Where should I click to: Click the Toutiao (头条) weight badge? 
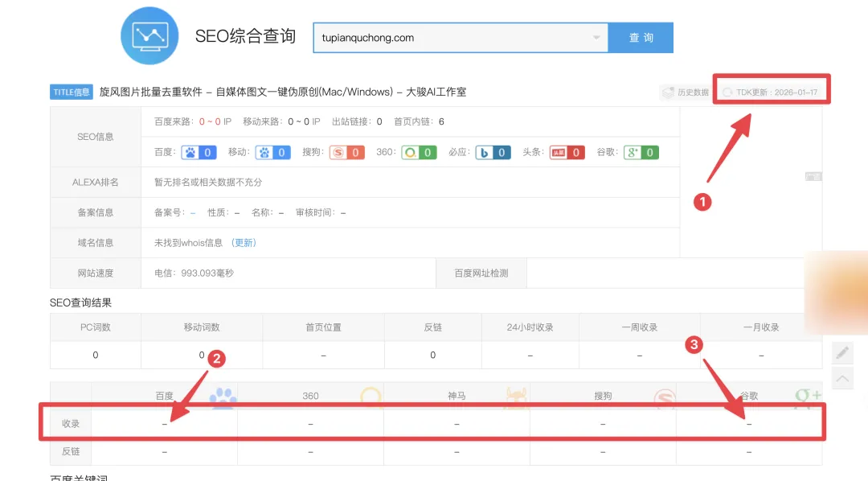pyautogui.click(x=567, y=152)
